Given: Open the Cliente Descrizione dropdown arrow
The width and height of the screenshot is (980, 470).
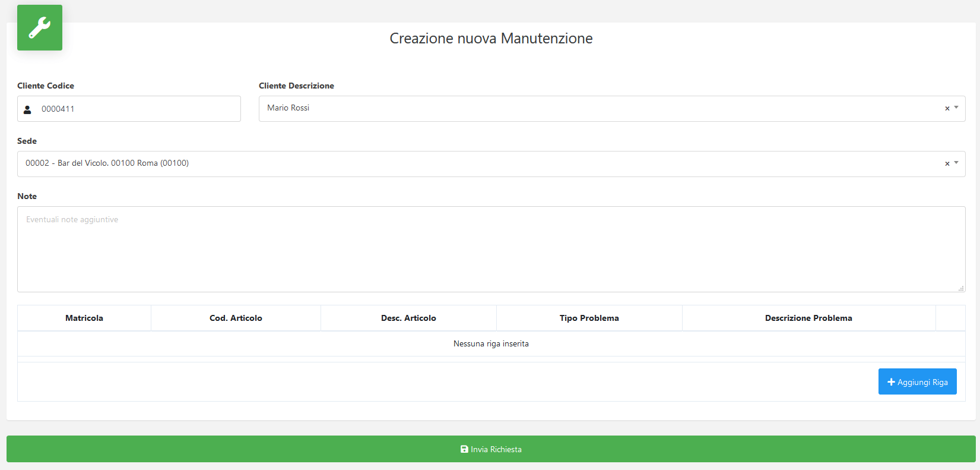Looking at the screenshot, I should coord(956,108).
